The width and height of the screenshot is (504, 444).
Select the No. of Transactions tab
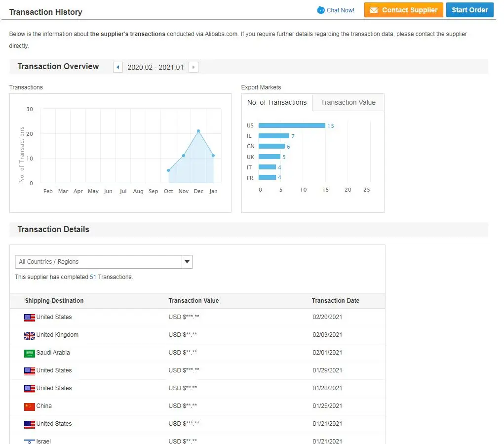tap(277, 103)
